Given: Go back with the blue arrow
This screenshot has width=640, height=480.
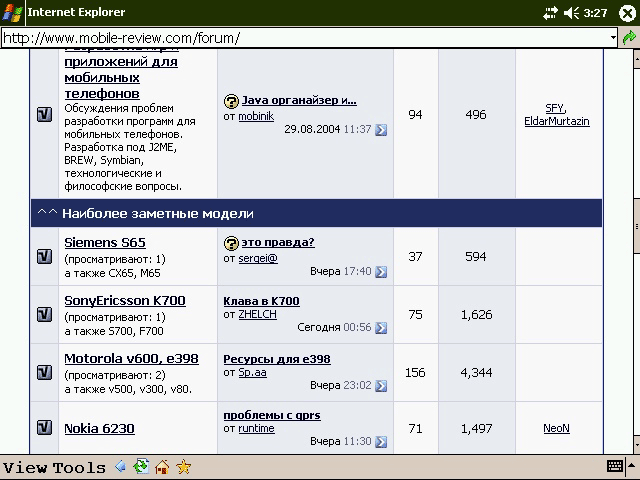Looking at the screenshot, I should click(120, 466).
